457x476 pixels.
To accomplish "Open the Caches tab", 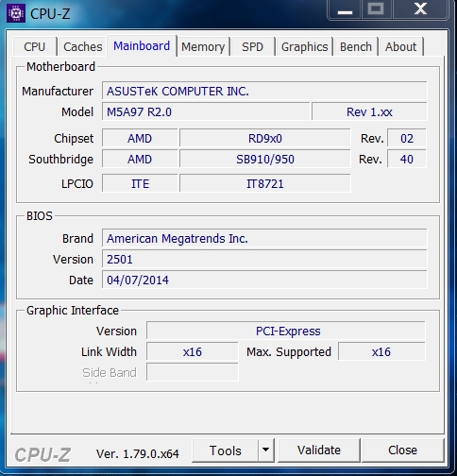I will click(83, 47).
